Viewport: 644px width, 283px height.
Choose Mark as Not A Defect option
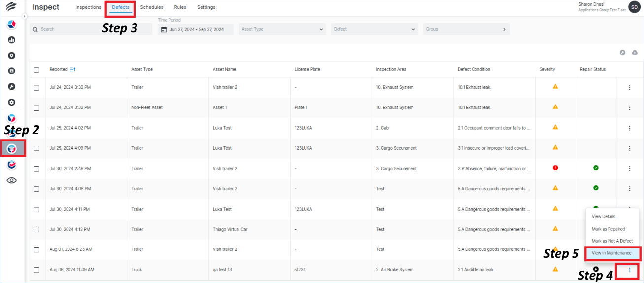[612, 241]
